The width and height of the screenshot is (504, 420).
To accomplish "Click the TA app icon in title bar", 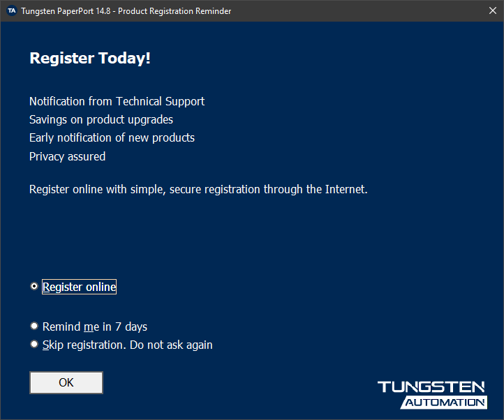I will click(x=11, y=11).
